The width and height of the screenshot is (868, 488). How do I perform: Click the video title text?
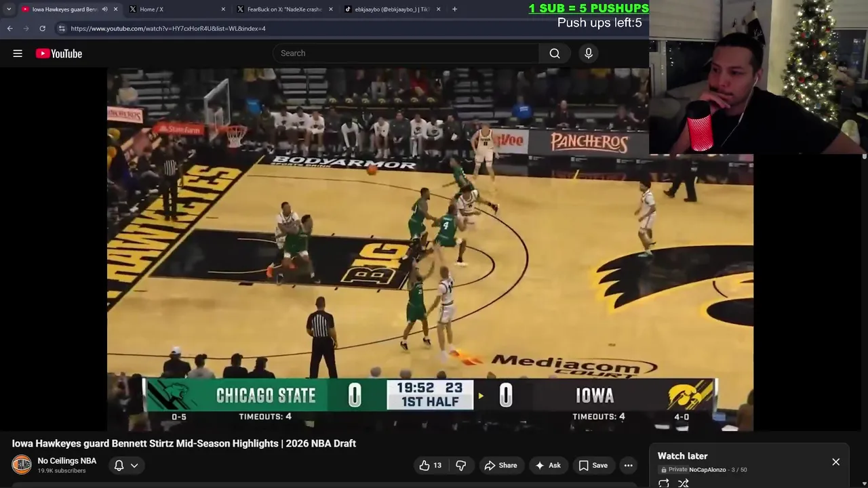[x=184, y=443]
